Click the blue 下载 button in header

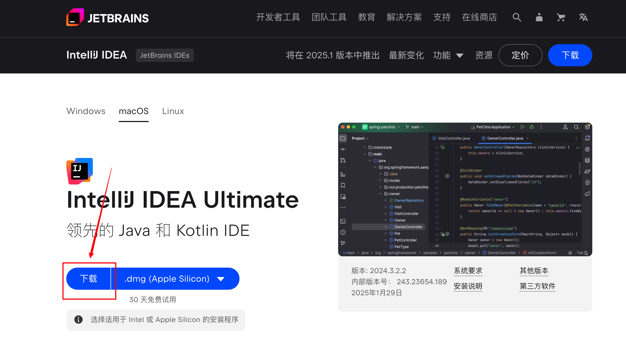pyautogui.click(x=570, y=55)
